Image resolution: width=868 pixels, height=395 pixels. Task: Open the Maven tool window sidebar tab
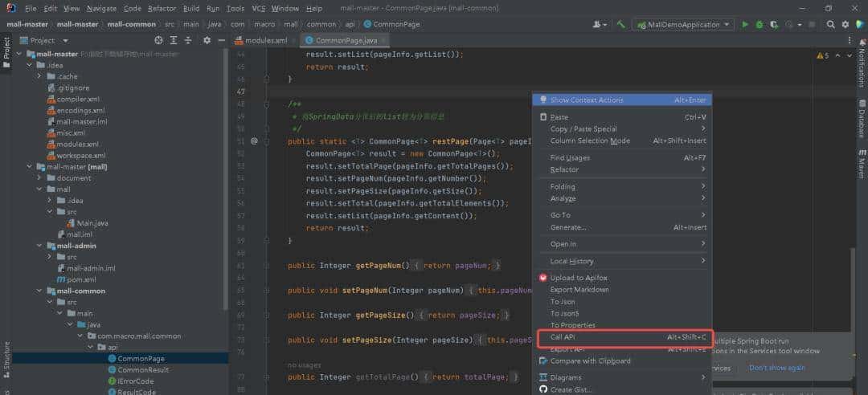862,163
